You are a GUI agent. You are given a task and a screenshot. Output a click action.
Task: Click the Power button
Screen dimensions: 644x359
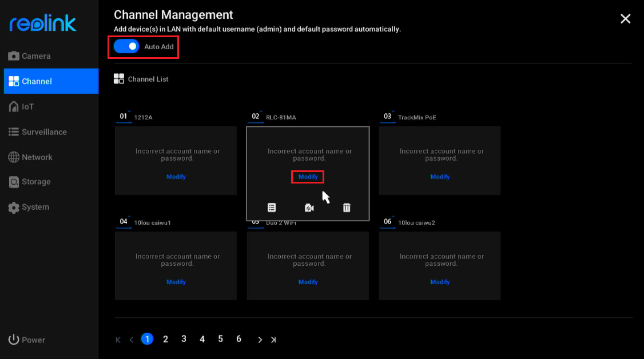pyautogui.click(x=27, y=340)
